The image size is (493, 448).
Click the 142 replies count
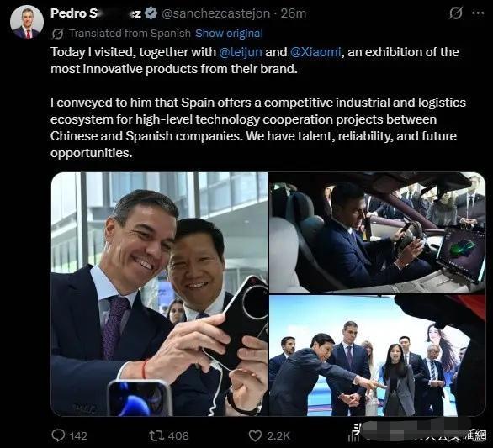click(78, 435)
